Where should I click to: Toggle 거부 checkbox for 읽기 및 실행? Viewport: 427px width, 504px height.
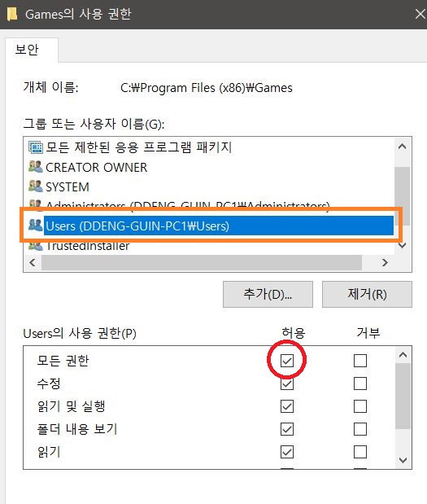(360, 406)
